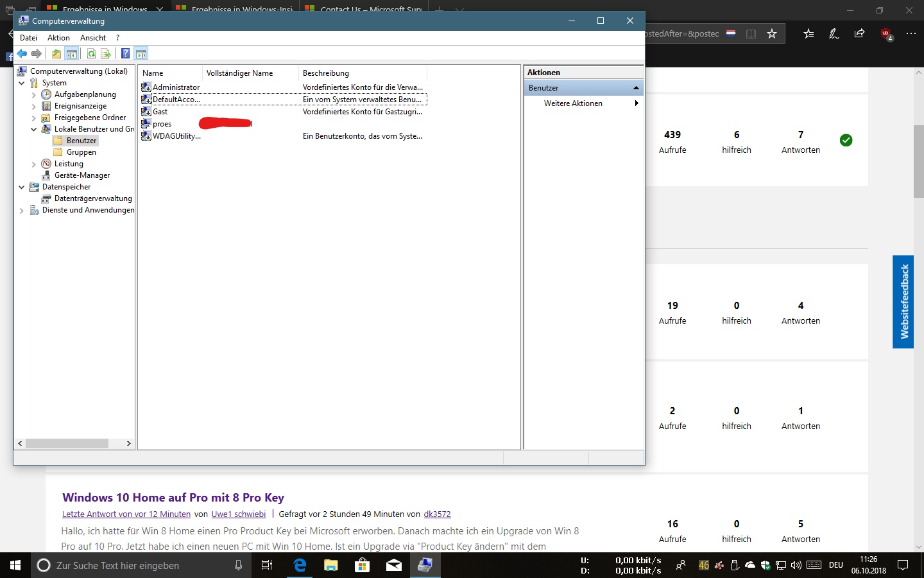Click tree pane scroll-right arrow
This screenshot has height=578, width=924.
pos(128,443)
